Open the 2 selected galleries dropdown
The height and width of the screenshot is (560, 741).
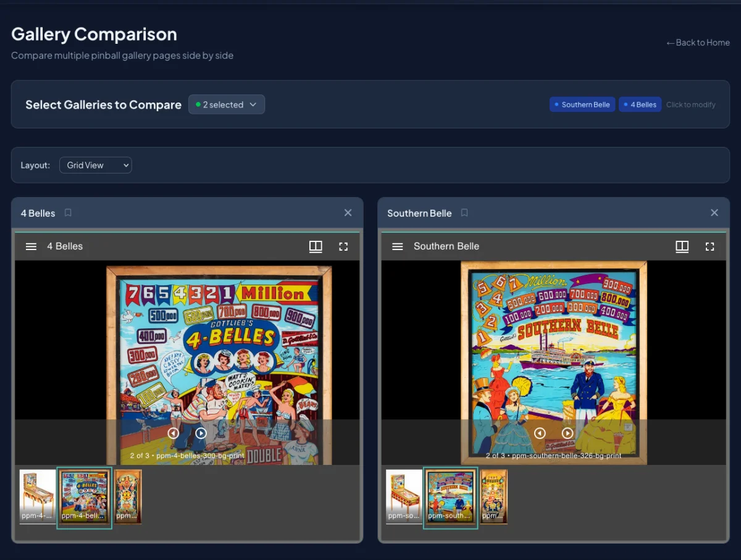pyautogui.click(x=226, y=104)
